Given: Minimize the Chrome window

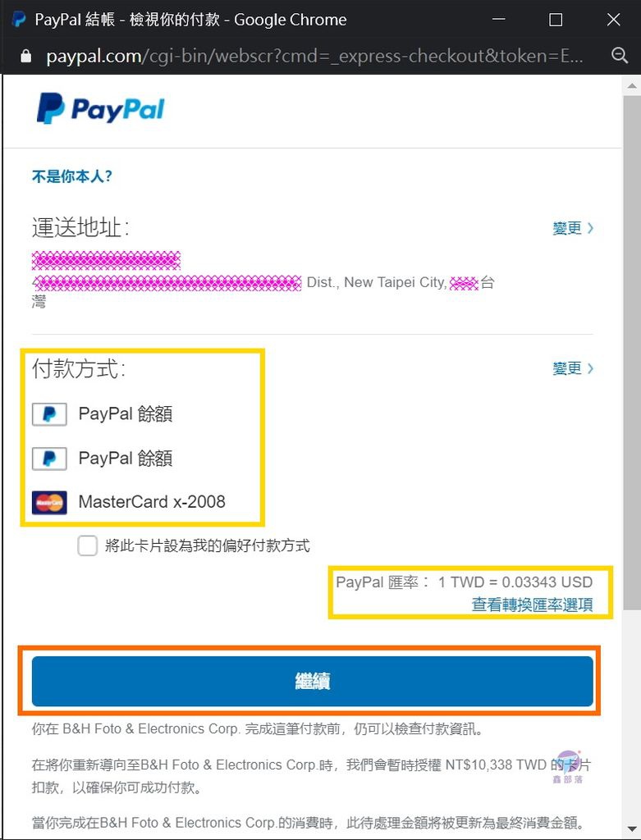Looking at the screenshot, I should pos(499,20).
